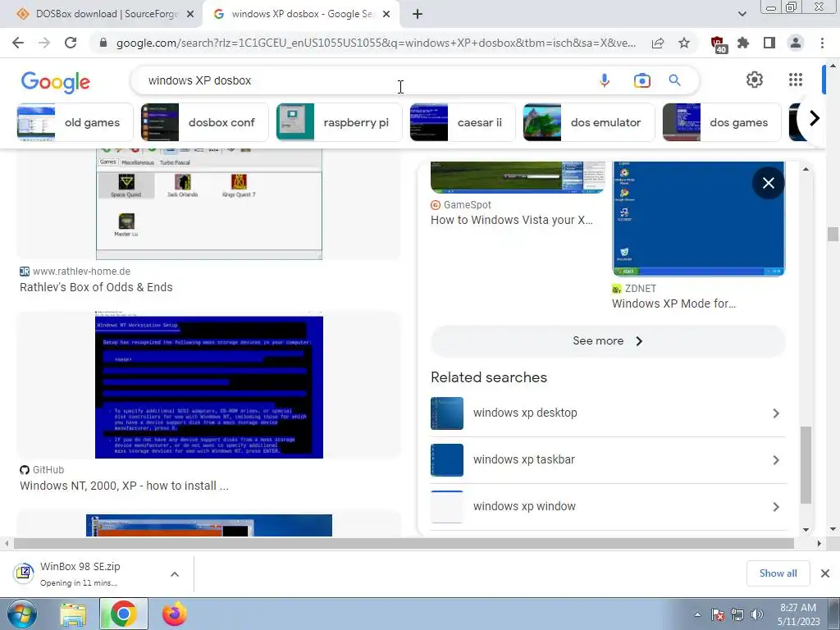Click the Windows NT Setup blue screen thumbnail
This screenshot has height=630, width=840.
tap(209, 385)
